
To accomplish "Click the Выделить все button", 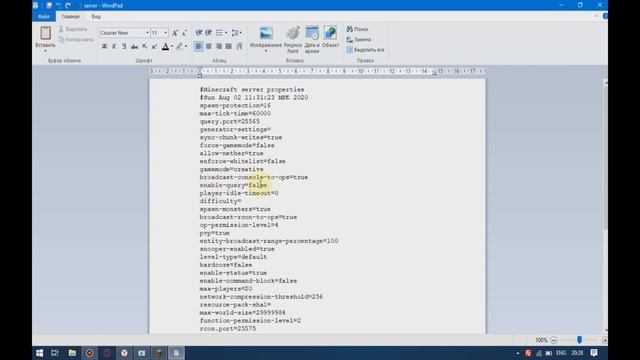I will pyautogui.click(x=365, y=50).
